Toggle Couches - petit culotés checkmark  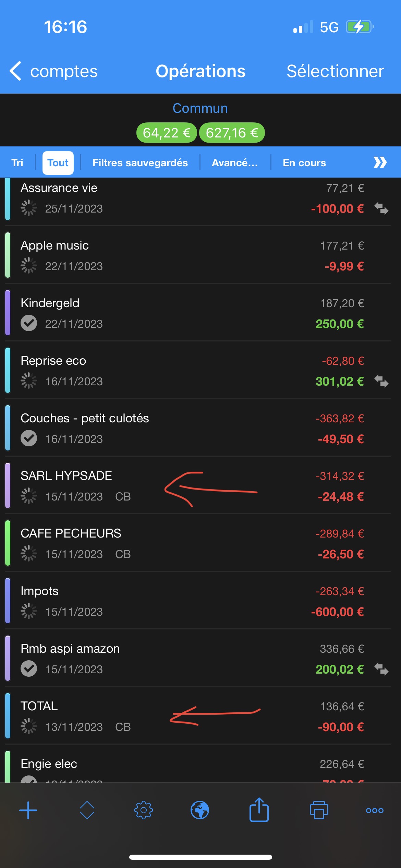coord(29,438)
